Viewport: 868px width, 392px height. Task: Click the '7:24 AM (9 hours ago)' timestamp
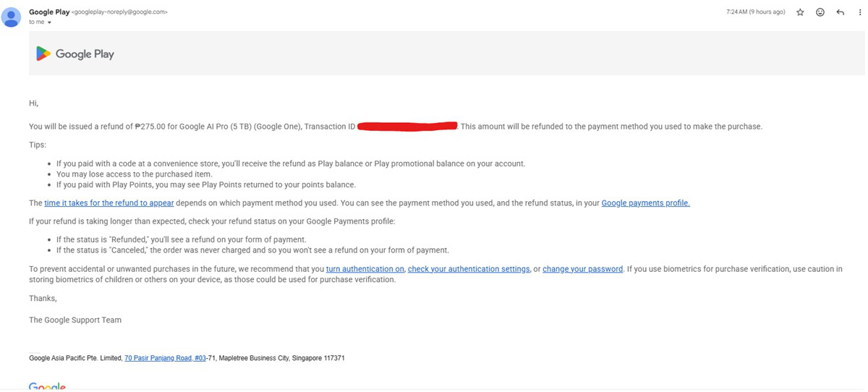[755, 12]
